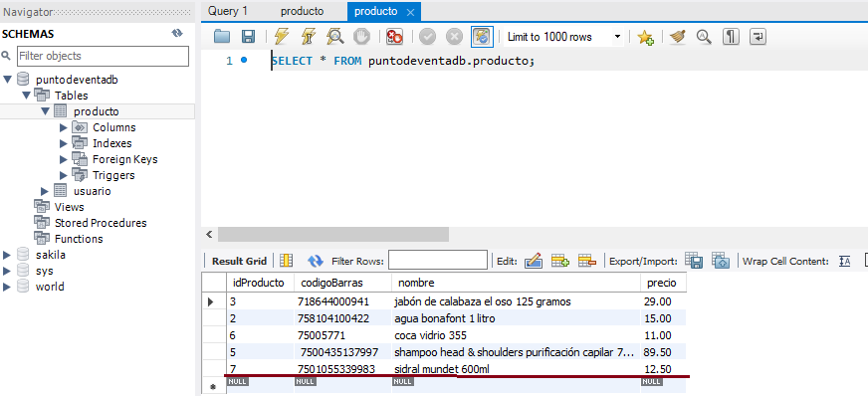Toggle wrap cell content icon
The width and height of the screenshot is (868, 396).
[x=844, y=261]
